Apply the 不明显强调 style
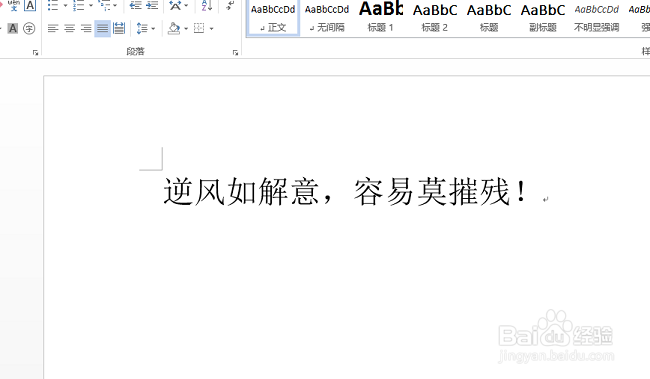 tap(597, 17)
